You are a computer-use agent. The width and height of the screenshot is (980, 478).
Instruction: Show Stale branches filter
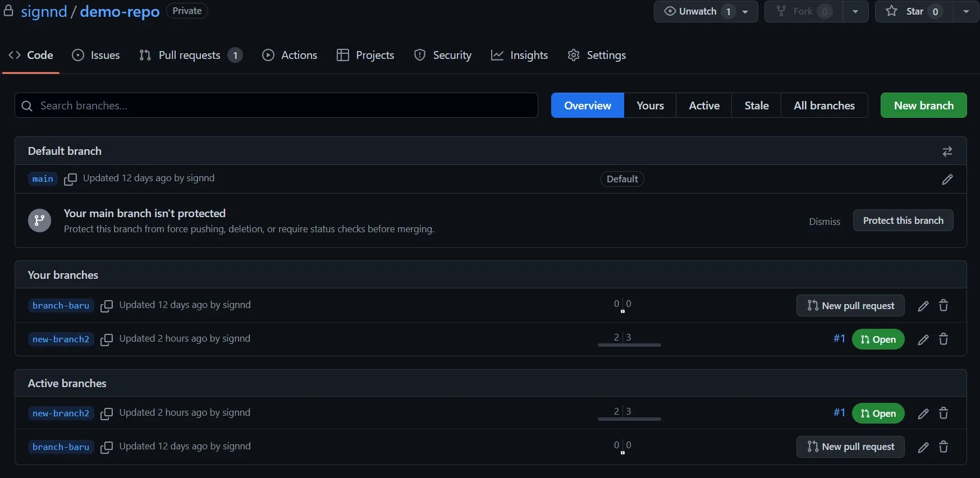(757, 105)
